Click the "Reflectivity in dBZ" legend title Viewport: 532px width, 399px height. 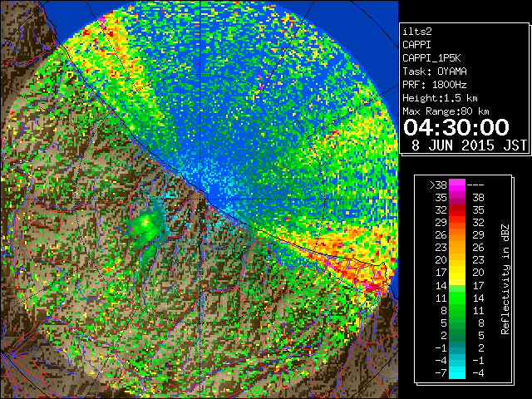(x=505, y=279)
